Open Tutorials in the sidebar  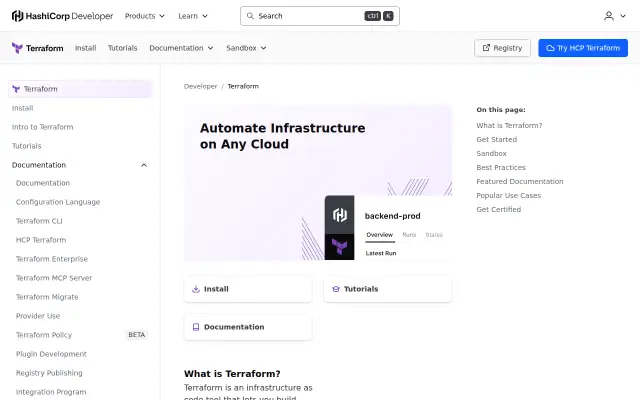pos(27,146)
